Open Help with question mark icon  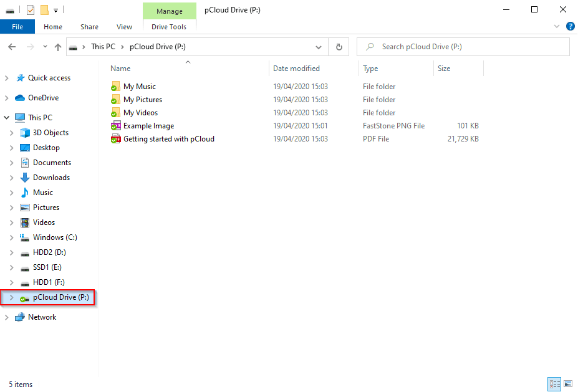point(571,26)
